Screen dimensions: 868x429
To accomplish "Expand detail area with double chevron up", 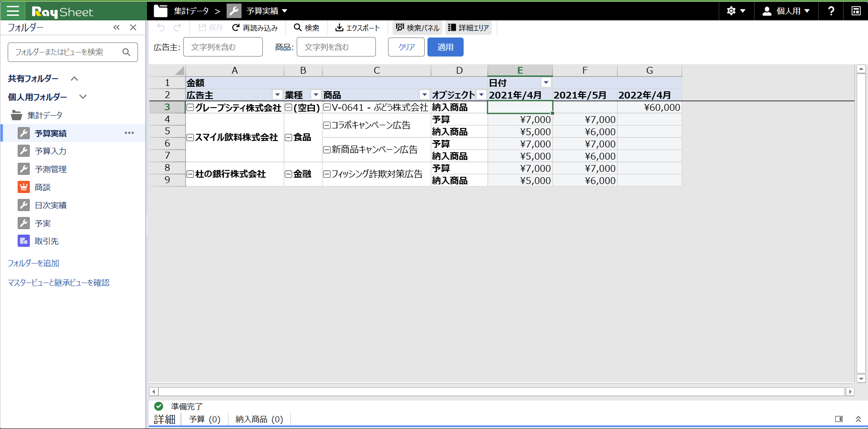I will point(858,419).
